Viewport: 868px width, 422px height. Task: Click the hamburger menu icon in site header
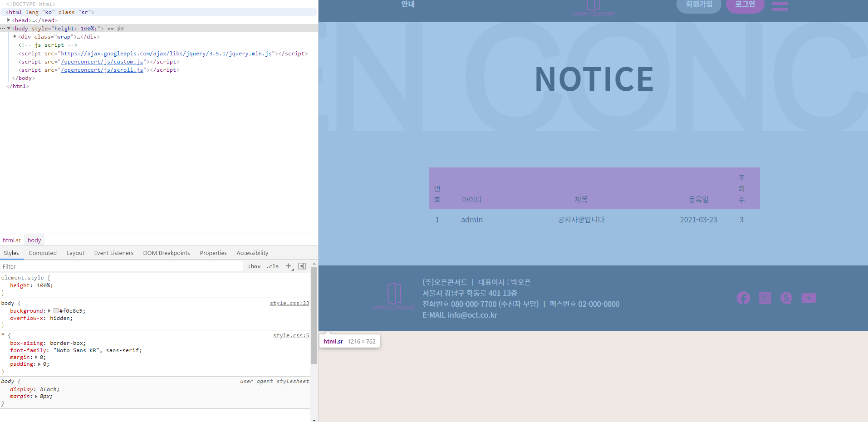coord(779,6)
